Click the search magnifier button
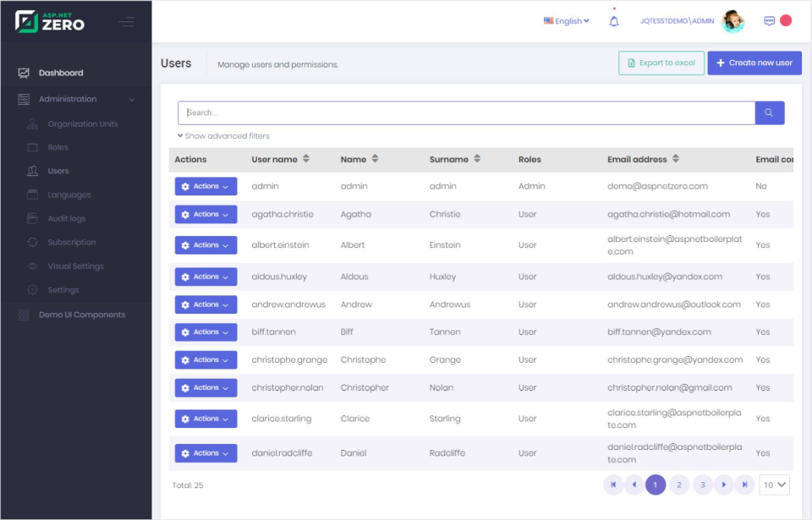The height and width of the screenshot is (520, 812). (x=770, y=112)
